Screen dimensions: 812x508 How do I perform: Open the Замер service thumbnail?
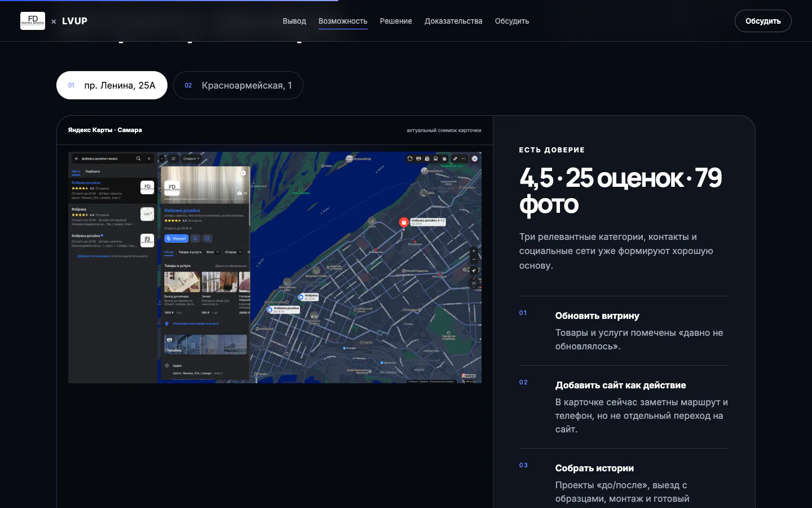219,282
